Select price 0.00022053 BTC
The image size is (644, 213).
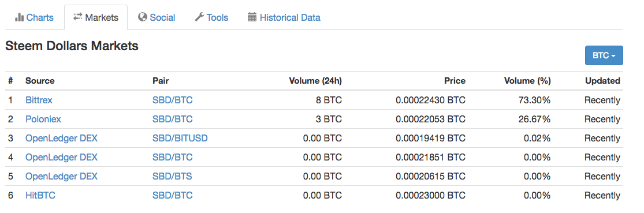(x=430, y=119)
